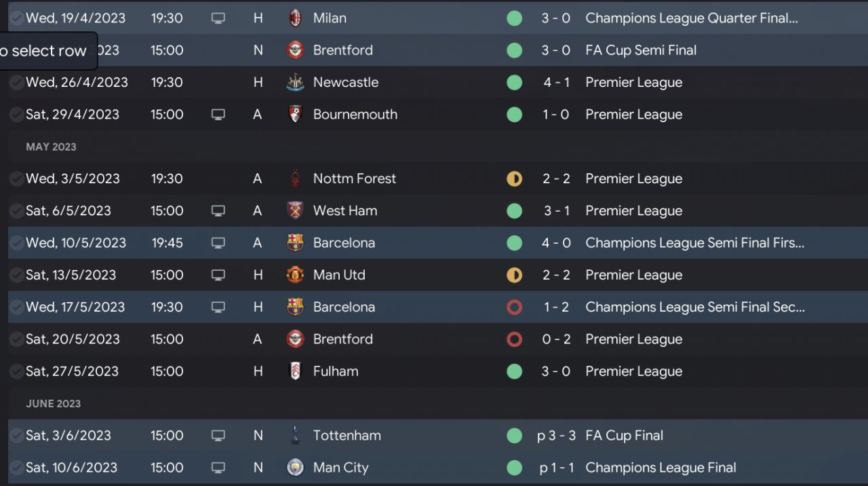
Task: Click the green win indicator for Brentford FA Cup
Action: [514, 50]
